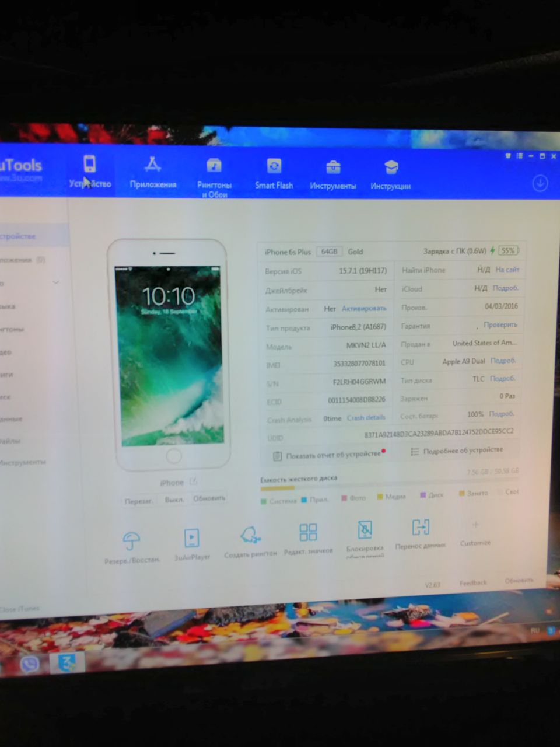The height and width of the screenshot is (747, 560).
Task: Open the Инструменты toolbox tab
Action: coord(333,174)
